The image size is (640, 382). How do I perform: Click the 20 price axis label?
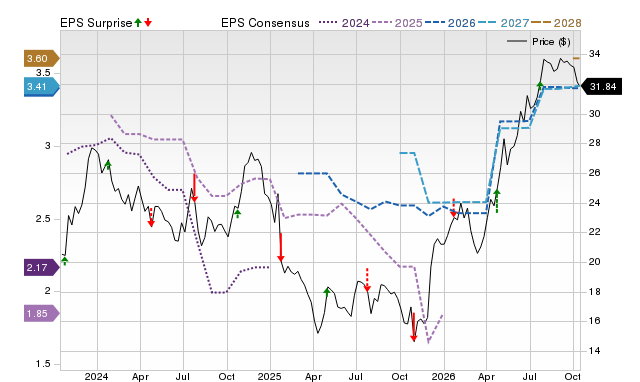pyautogui.click(x=595, y=262)
